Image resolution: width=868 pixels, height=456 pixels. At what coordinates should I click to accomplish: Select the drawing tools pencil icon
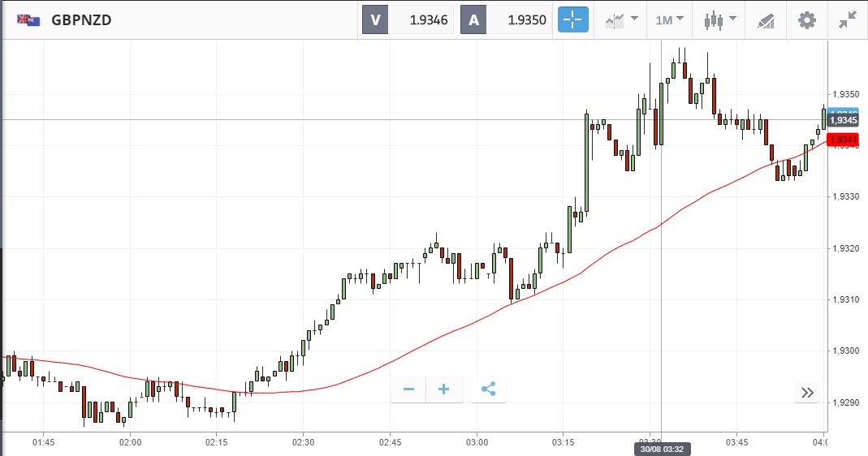tap(765, 20)
